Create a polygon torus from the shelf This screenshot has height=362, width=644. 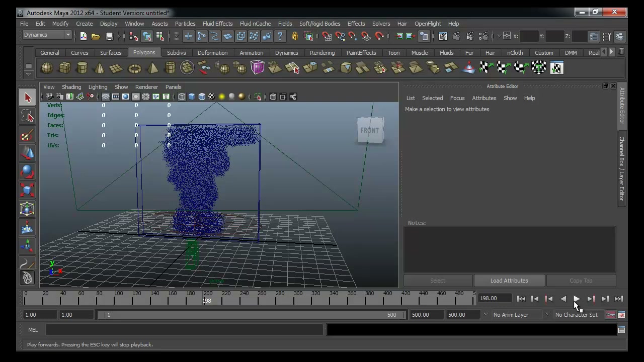pyautogui.click(x=134, y=68)
